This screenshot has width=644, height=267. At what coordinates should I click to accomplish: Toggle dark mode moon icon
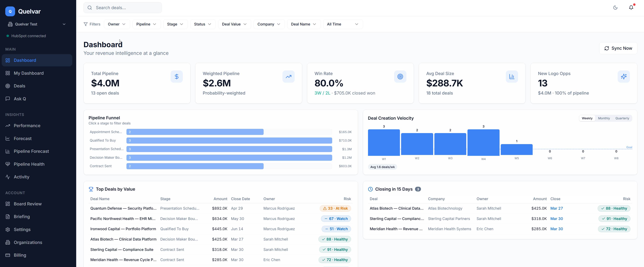tap(615, 7)
